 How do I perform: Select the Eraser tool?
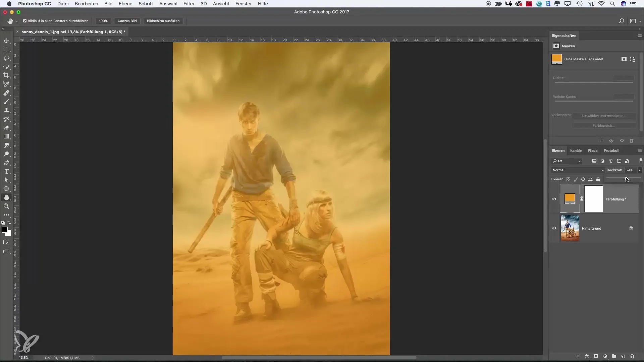click(6, 128)
